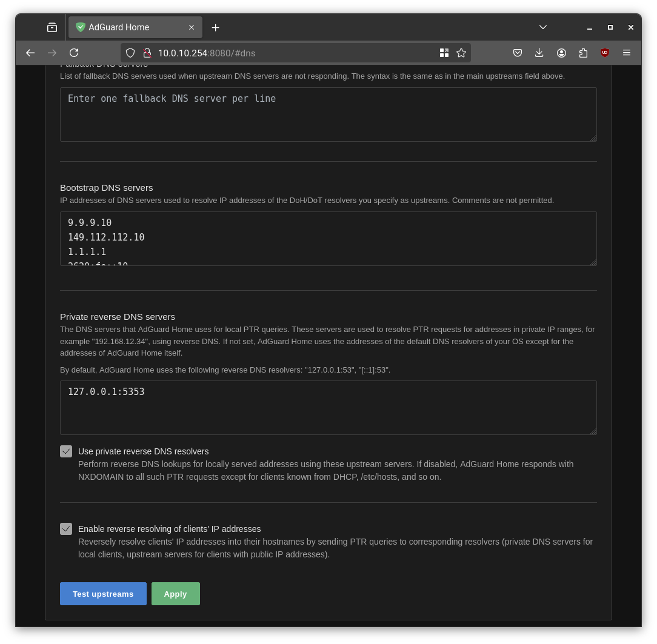Open a new browser tab
The width and height of the screenshot is (657, 644).
tap(215, 27)
